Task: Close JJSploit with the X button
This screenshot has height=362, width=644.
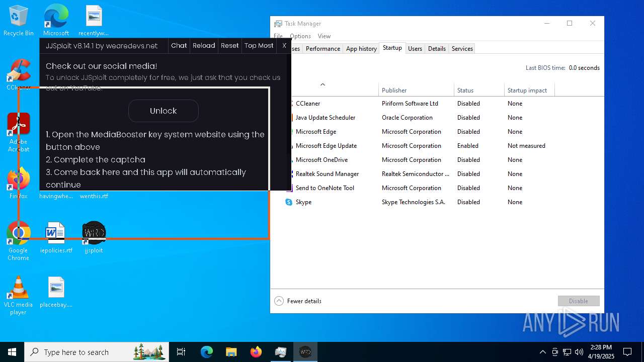Action: coord(284,46)
